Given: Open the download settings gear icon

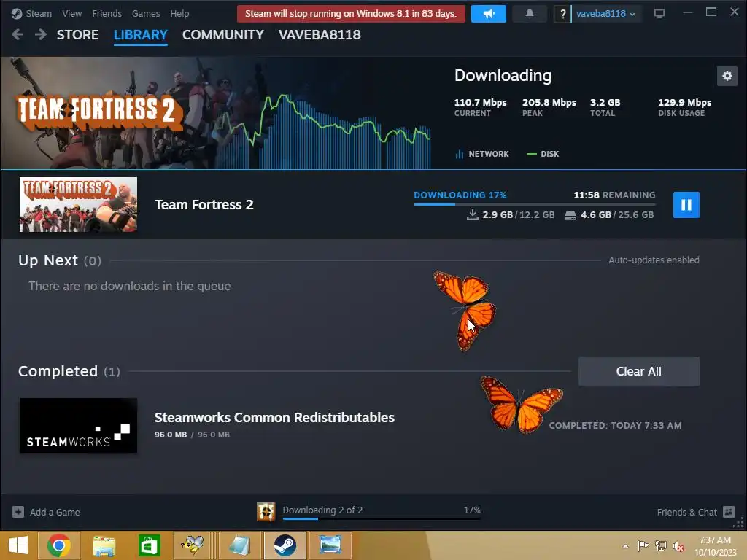Looking at the screenshot, I should tap(727, 76).
